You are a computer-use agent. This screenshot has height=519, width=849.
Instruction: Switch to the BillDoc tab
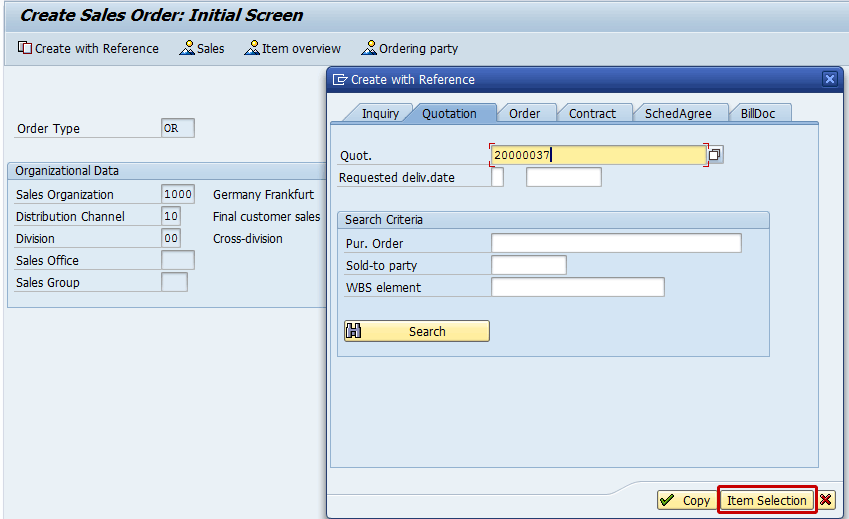tap(758, 114)
